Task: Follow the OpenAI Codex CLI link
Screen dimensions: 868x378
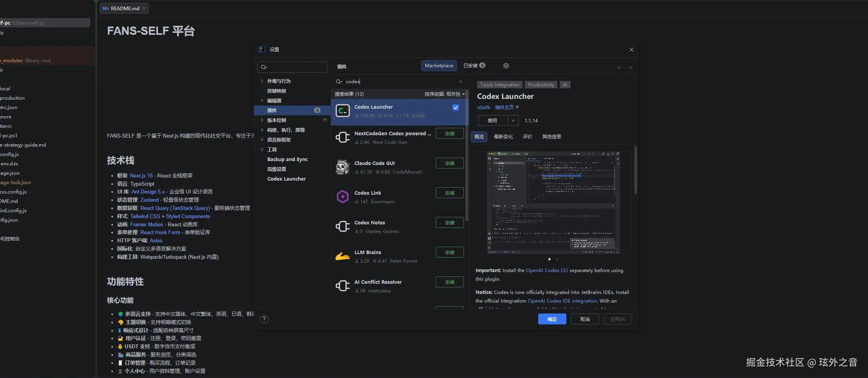Action: point(547,271)
